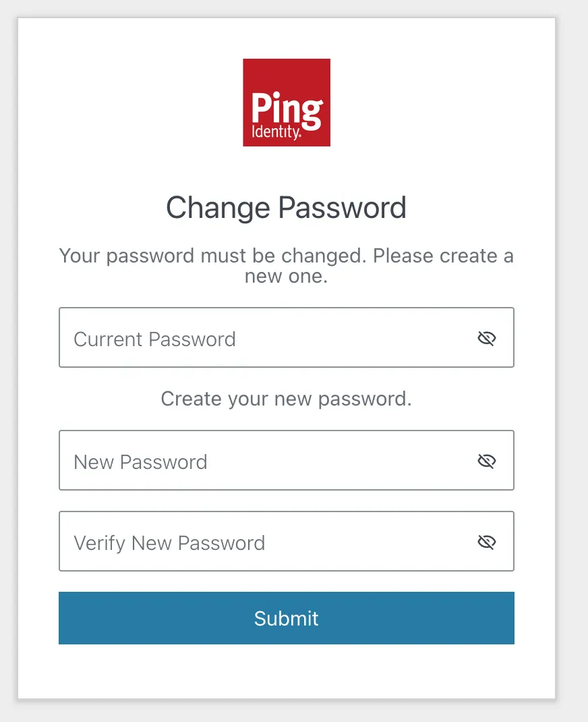Click the "Identity" text in the logo
The image size is (588, 722).
(x=275, y=131)
